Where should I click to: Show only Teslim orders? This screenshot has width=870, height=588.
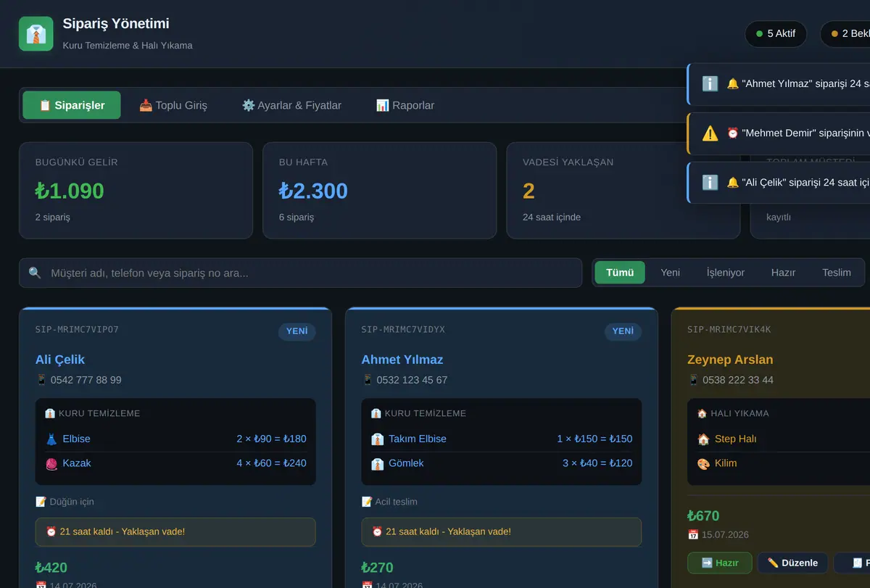[x=837, y=273]
